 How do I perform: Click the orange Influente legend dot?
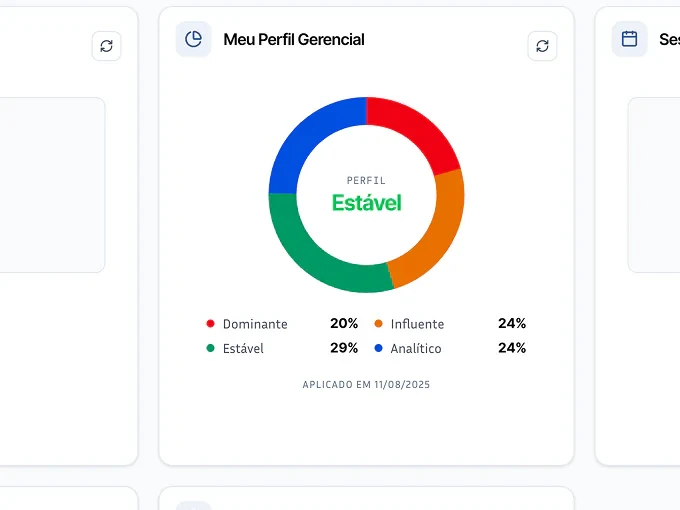(378, 324)
